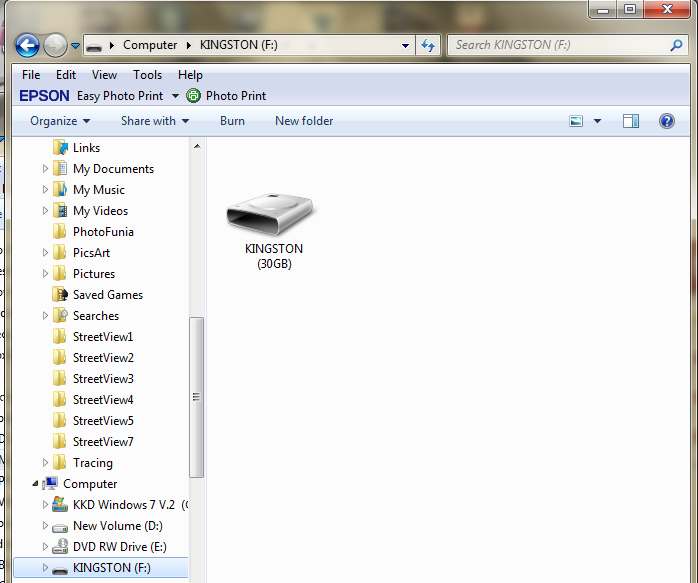Screen dimensions: 698x583
Task: Select the Pictures folder
Action: 93,274
